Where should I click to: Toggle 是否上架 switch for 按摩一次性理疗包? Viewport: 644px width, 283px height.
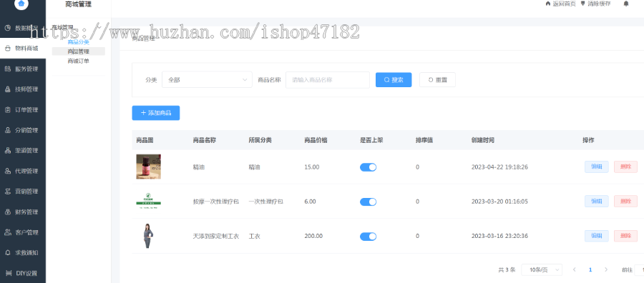(368, 202)
